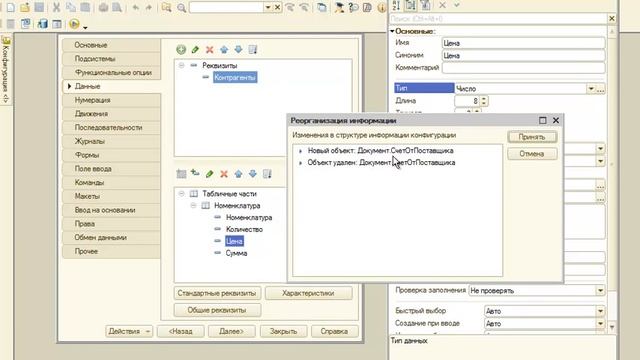Open the Конфигурация side panel tab
Viewport: 640px width, 360px height.
pyautogui.click(x=6, y=70)
